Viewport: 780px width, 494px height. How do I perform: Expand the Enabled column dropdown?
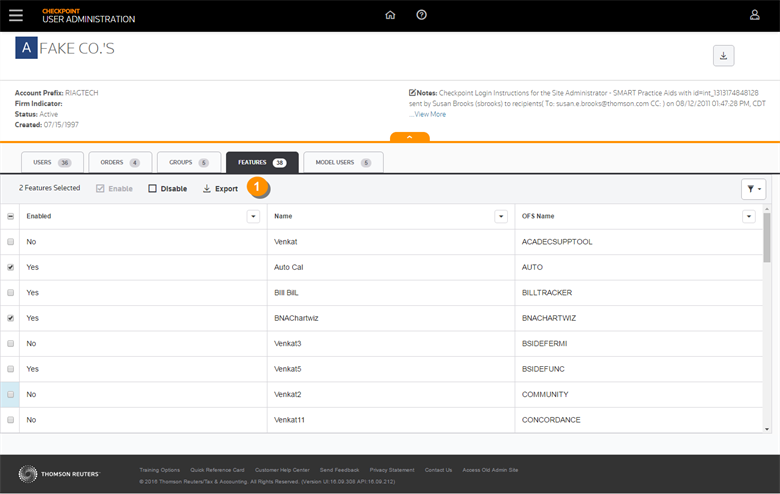pos(253,216)
